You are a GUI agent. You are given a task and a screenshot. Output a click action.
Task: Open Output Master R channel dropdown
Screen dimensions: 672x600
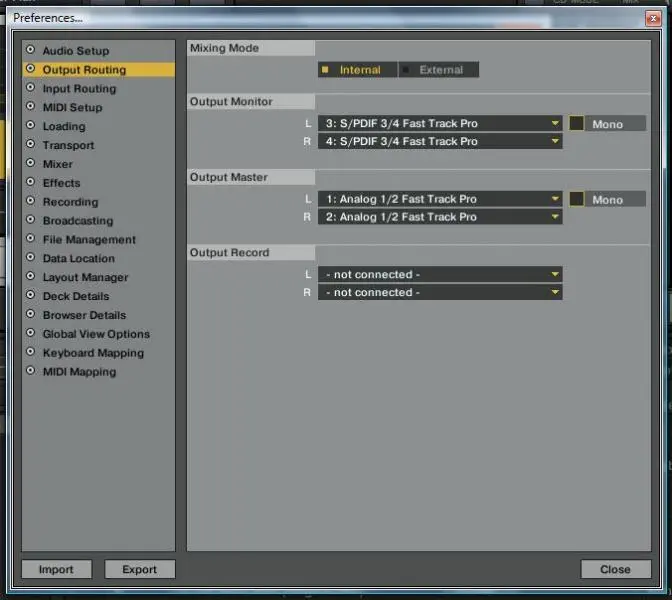(440, 217)
